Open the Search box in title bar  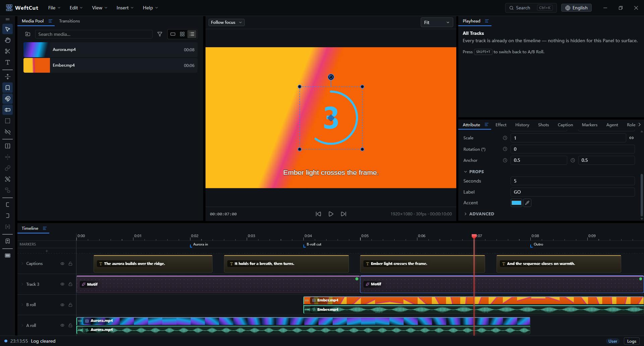click(531, 8)
